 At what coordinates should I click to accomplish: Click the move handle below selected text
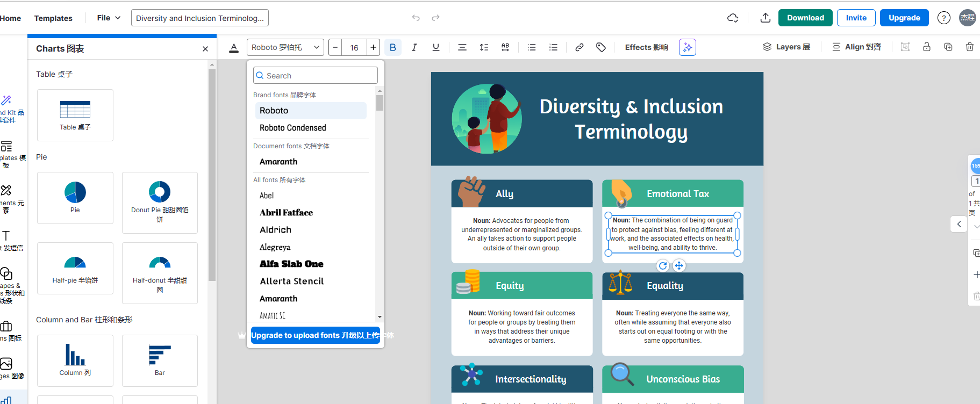[x=679, y=265]
